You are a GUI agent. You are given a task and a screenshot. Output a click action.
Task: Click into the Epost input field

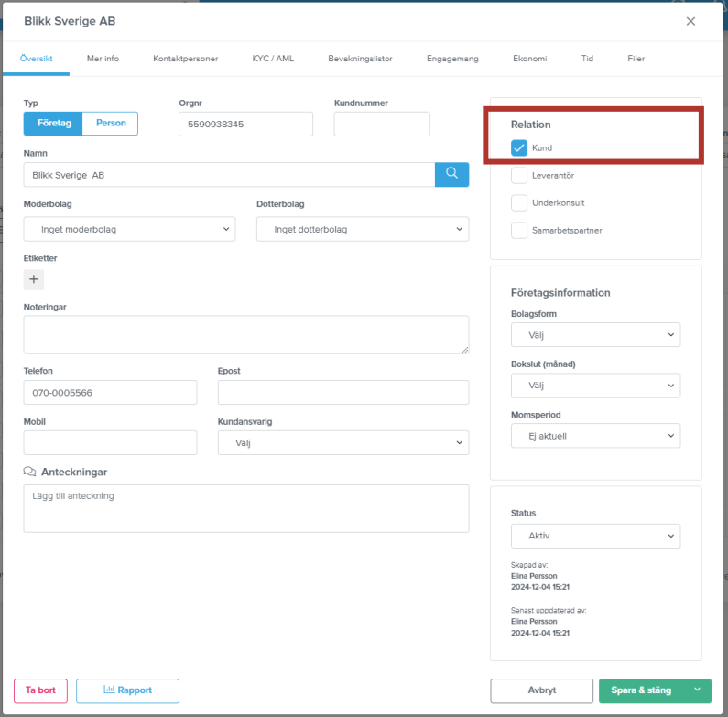point(343,393)
